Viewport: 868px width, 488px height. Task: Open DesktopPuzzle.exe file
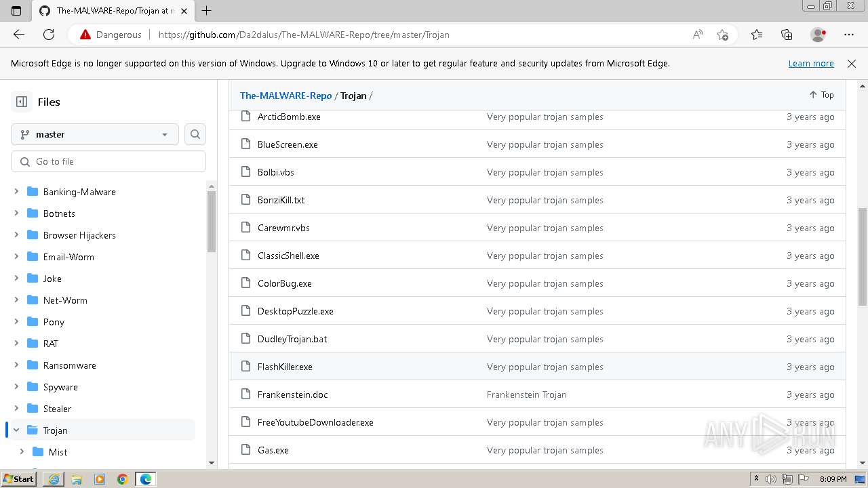pyautogui.click(x=296, y=311)
